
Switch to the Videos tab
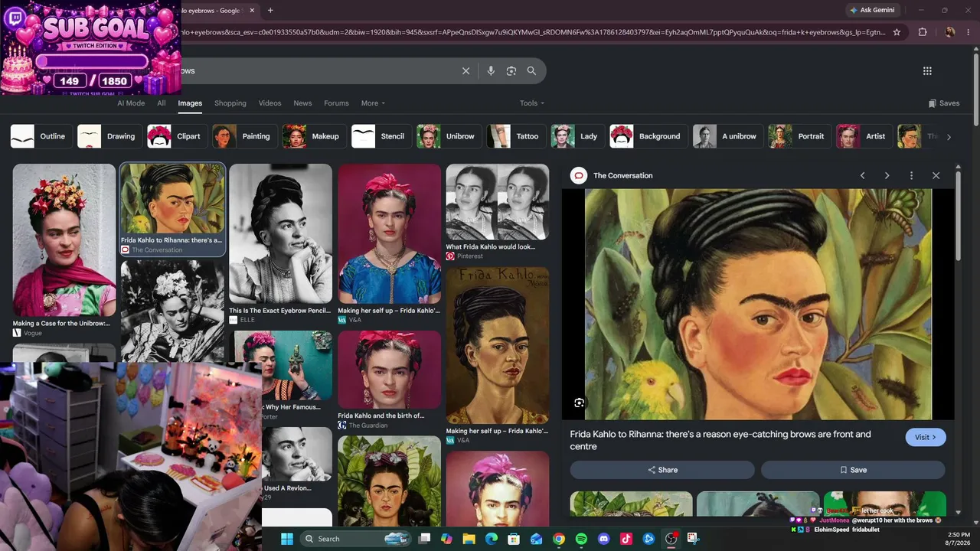[x=269, y=103]
